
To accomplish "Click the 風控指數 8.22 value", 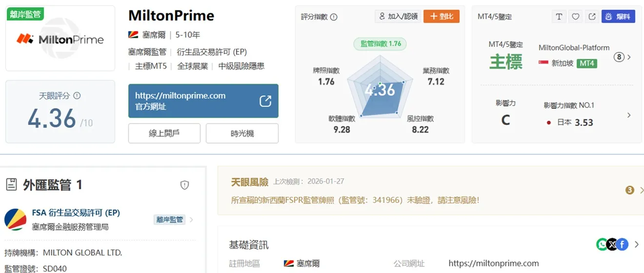I will click(x=420, y=130).
